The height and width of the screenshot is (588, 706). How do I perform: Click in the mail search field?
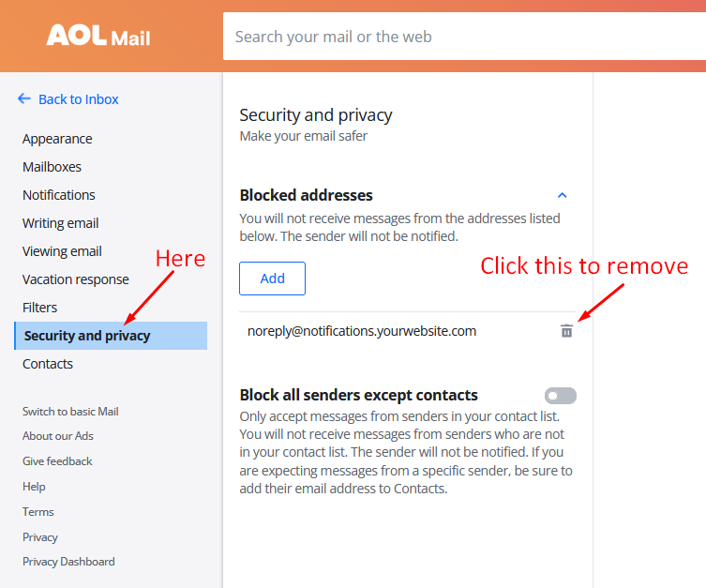(x=464, y=36)
